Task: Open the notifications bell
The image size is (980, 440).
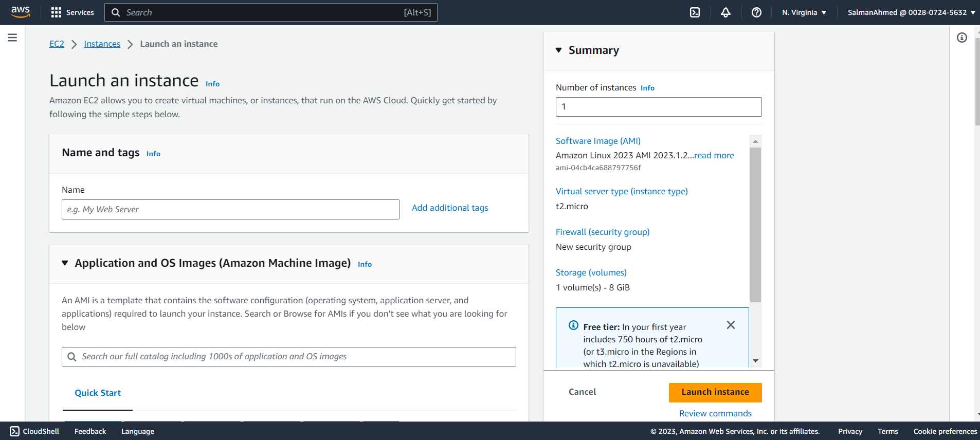Action: (725, 12)
